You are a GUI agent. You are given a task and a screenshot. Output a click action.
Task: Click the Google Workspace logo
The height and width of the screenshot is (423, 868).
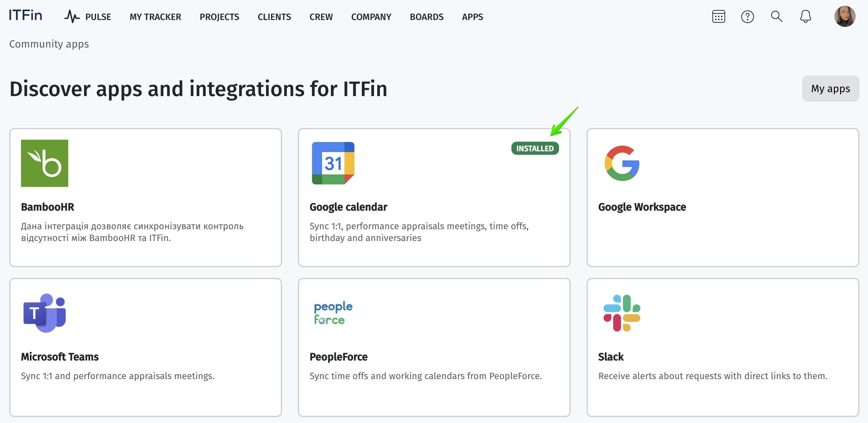coord(622,163)
